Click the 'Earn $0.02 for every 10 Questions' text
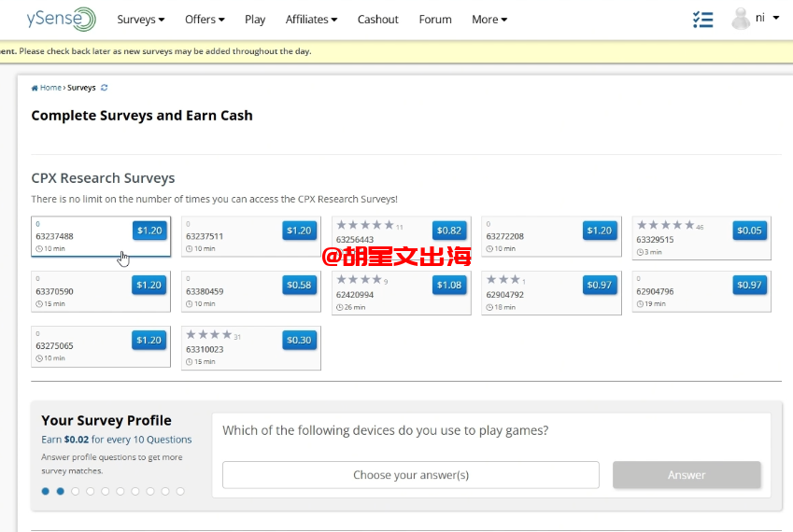 point(117,440)
